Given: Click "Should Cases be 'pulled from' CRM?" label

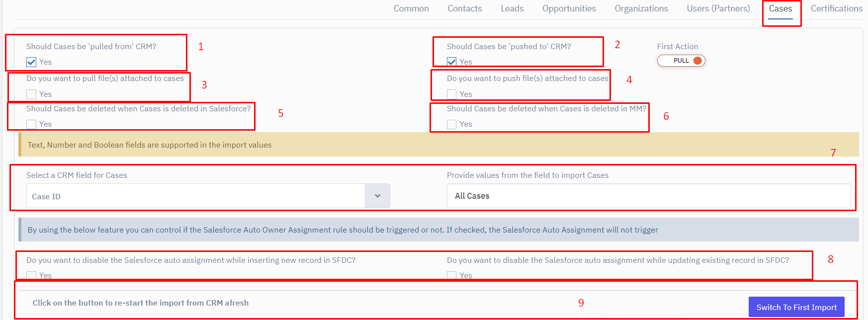Looking at the screenshot, I should [91, 47].
